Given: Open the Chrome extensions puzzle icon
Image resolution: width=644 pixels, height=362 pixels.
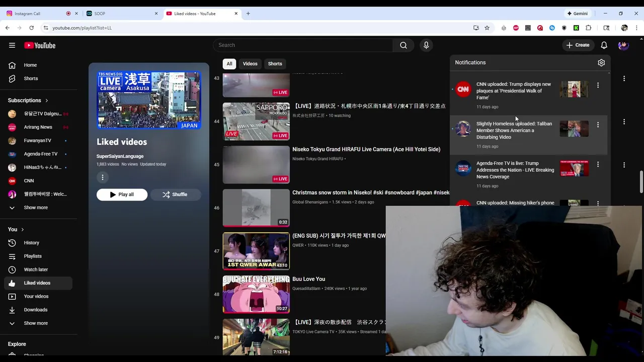Looking at the screenshot, I should coord(588,28).
